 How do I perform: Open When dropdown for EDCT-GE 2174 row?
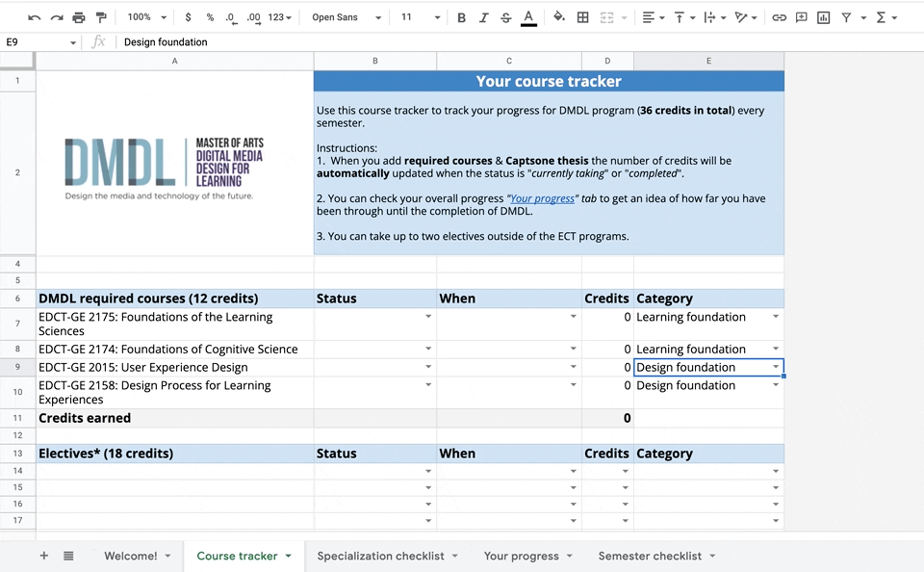pos(573,349)
